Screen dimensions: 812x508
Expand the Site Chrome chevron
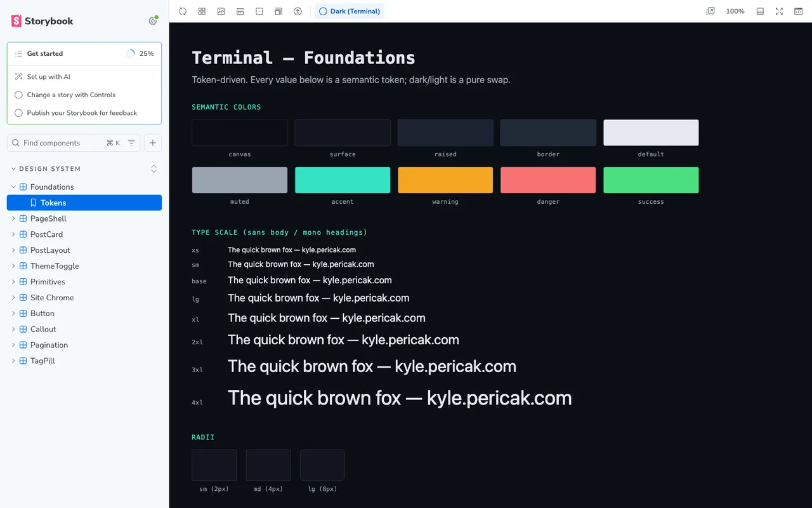(x=13, y=298)
